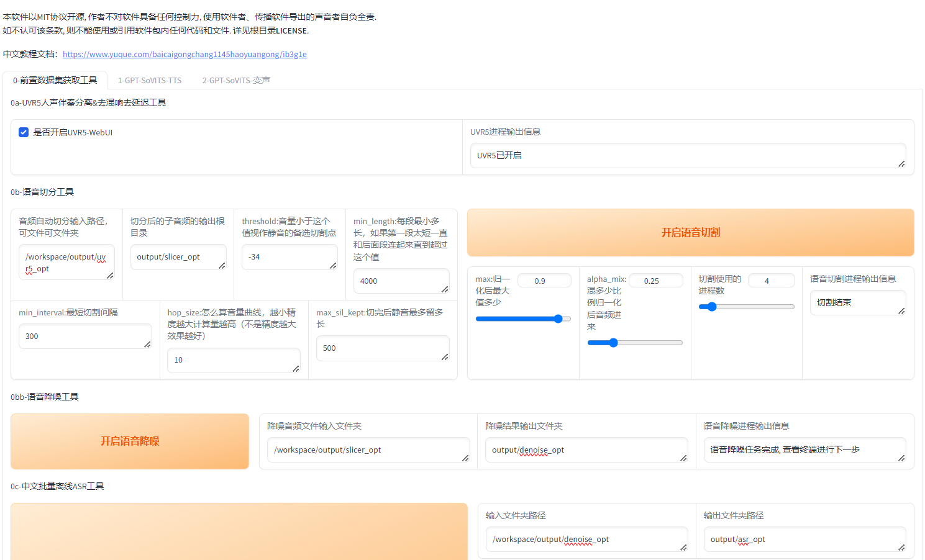Switch to the 1-GPT-SoVITS-TTS tab
925x560 pixels.
pyautogui.click(x=149, y=80)
